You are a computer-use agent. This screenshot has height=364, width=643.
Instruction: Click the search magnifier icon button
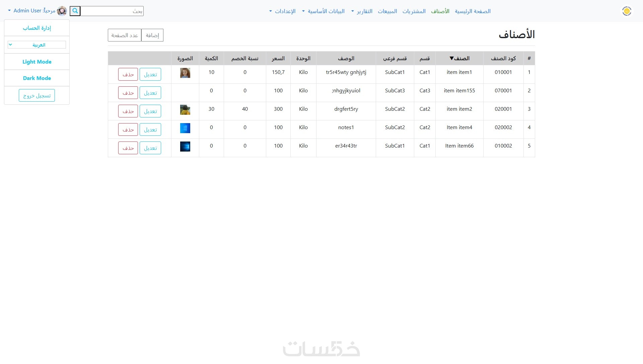[75, 11]
